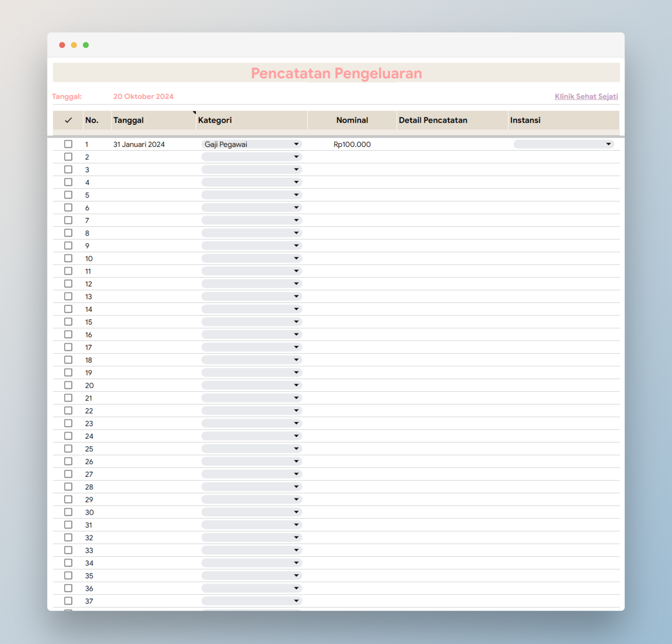This screenshot has width=672, height=644.
Task: Open the Kategori dropdown in row 31
Action: point(252,525)
